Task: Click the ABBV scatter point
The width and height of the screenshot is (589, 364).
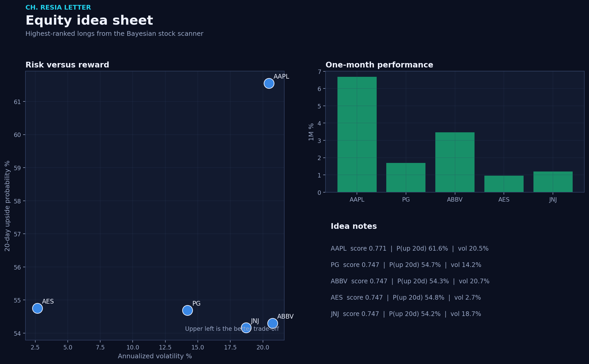Action: [x=273, y=324]
